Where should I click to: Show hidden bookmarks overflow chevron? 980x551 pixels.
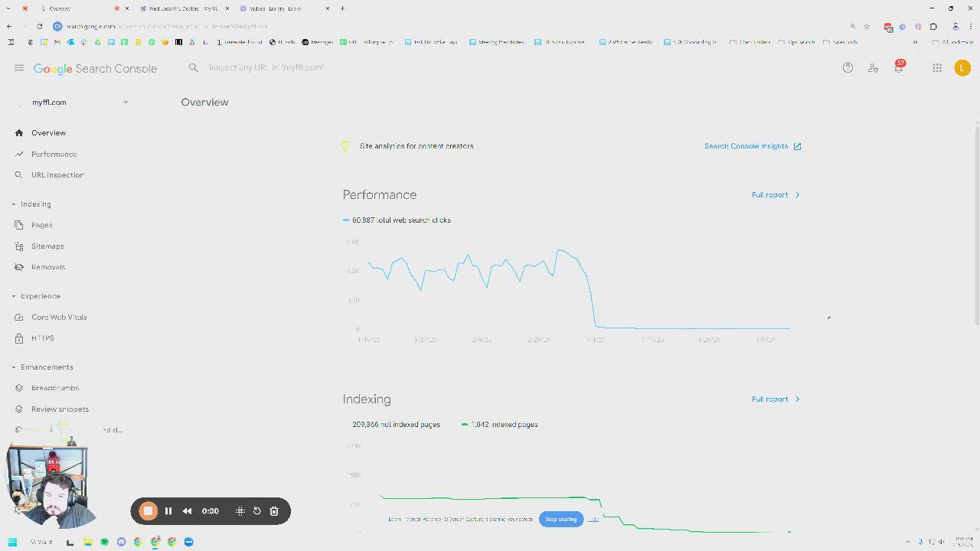pyautogui.click(x=915, y=42)
